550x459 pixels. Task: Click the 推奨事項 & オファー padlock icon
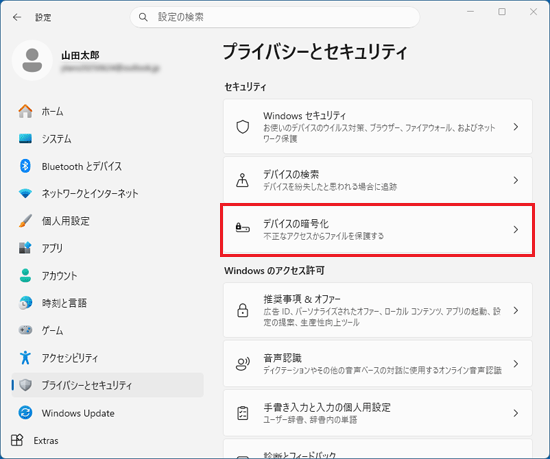pyautogui.click(x=242, y=310)
